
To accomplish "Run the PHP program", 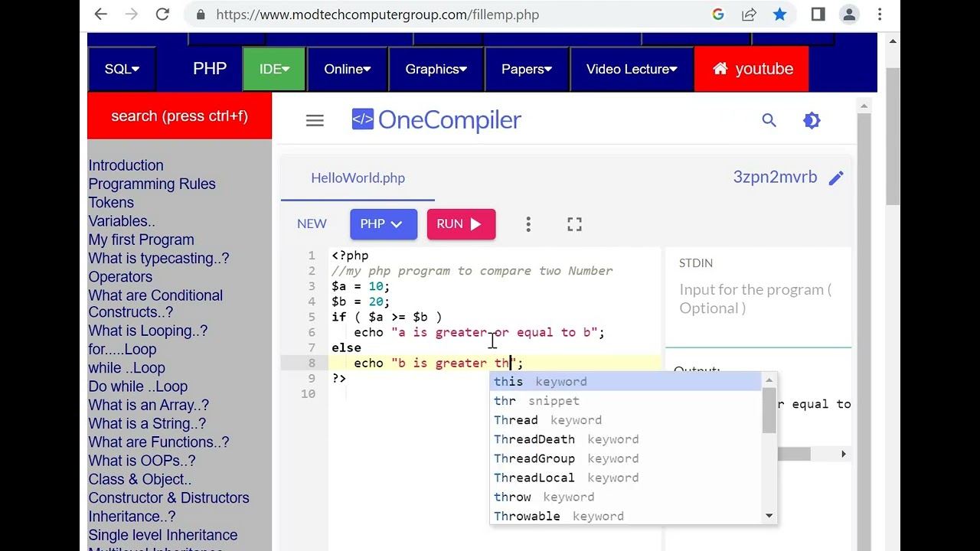I will pyautogui.click(x=461, y=224).
